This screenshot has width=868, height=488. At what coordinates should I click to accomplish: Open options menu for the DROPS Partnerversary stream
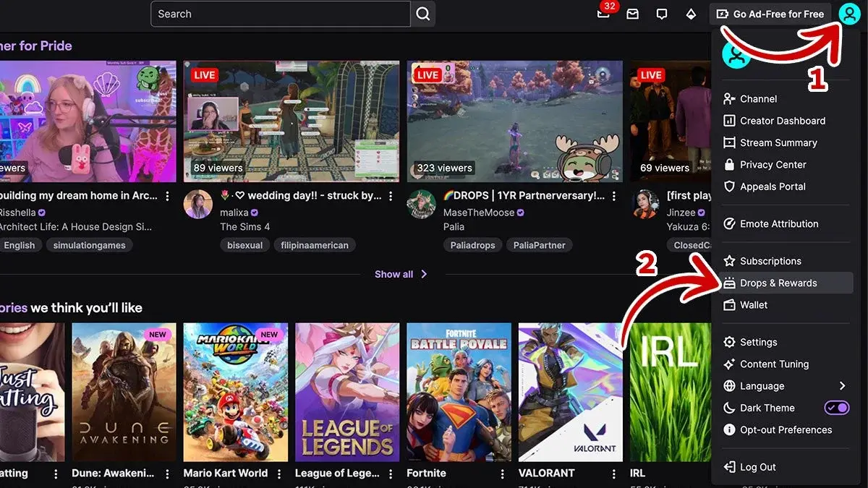tap(615, 196)
